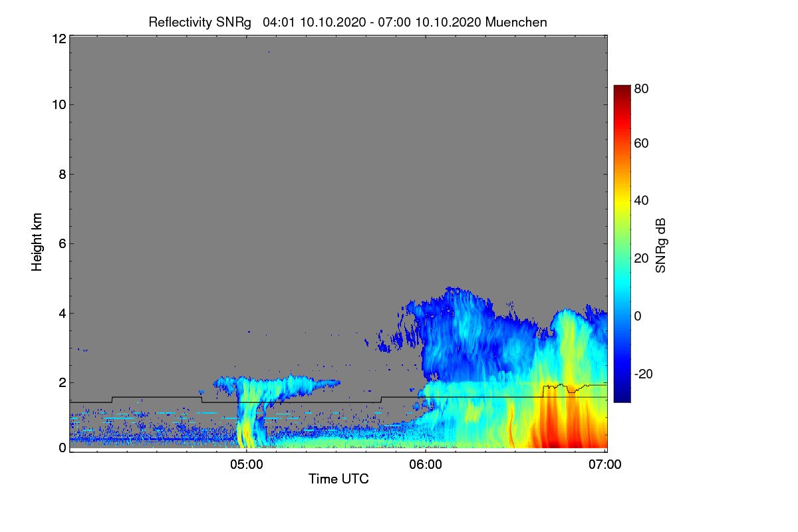Click the colorbar value 80
This screenshot has width=798, height=532.
(642, 87)
